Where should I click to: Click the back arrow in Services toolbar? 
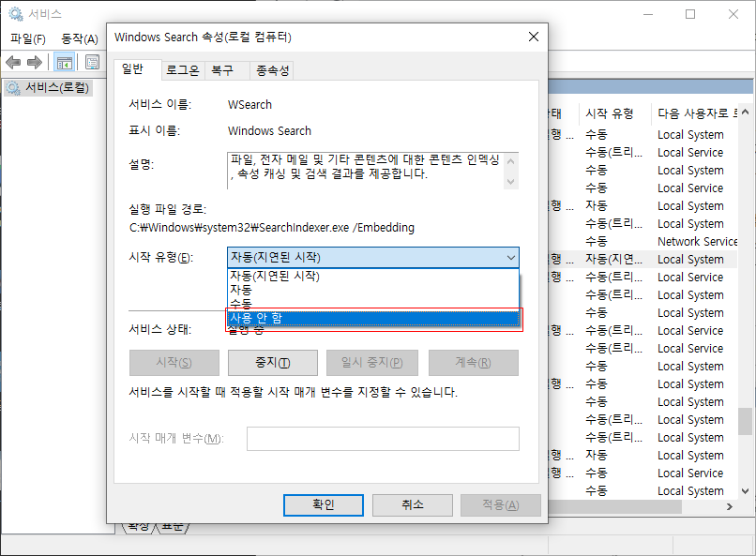click(13, 62)
